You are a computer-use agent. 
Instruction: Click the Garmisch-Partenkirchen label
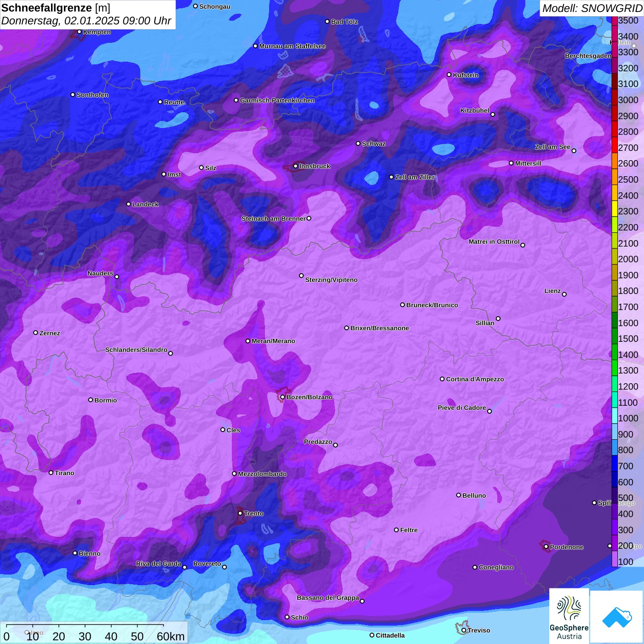(277, 100)
